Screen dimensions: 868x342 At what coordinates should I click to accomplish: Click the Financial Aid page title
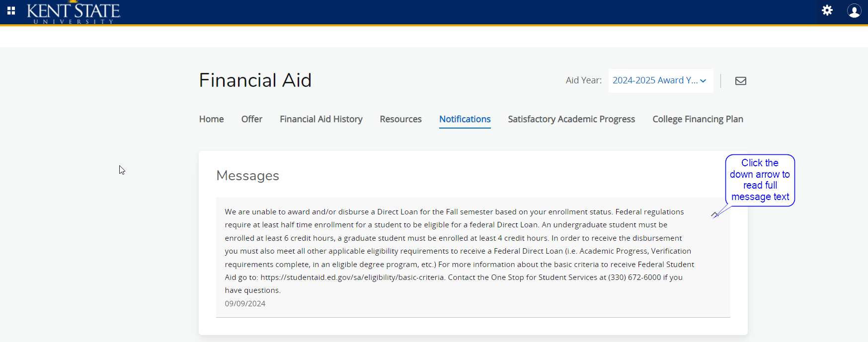click(x=255, y=80)
